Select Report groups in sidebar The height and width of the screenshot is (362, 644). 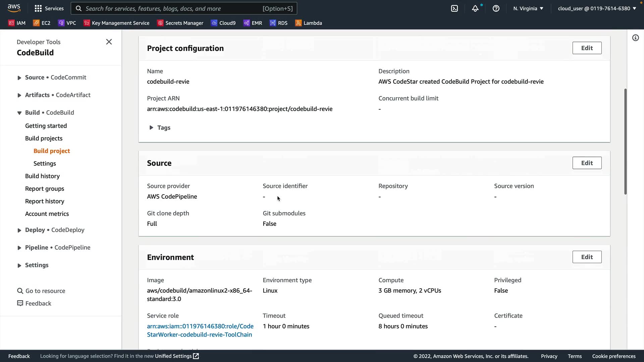pos(45,189)
